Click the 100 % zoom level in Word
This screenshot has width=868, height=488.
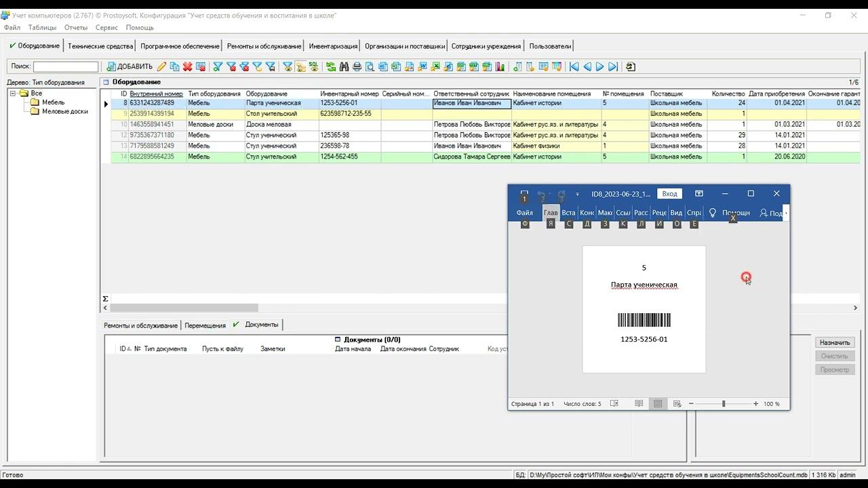tap(772, 404)
